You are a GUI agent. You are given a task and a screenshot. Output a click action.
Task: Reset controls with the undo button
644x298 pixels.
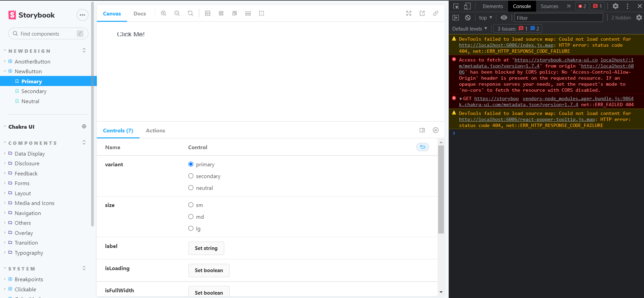(x=422, y=147)
